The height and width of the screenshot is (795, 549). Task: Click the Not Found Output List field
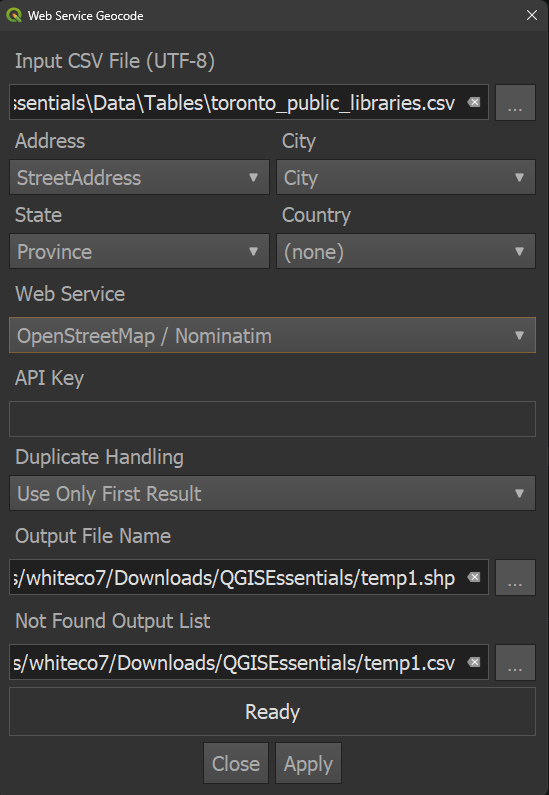248,662
